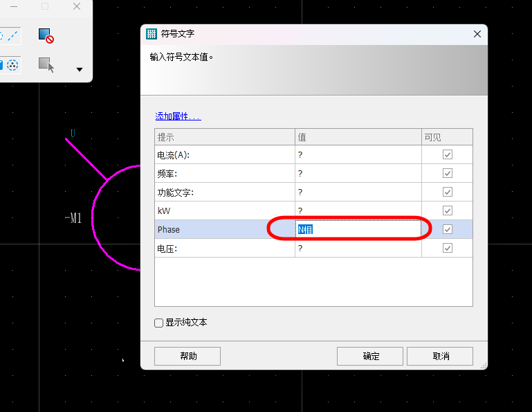Select the -M1 label on the drawing
This screenshot has width=532, height=412.
click(73, 218)
